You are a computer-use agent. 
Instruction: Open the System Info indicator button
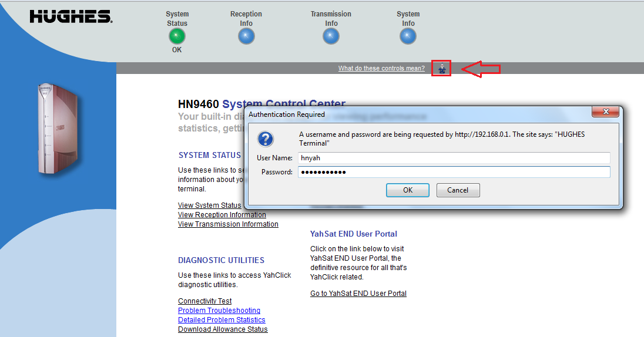pos(408,36)
